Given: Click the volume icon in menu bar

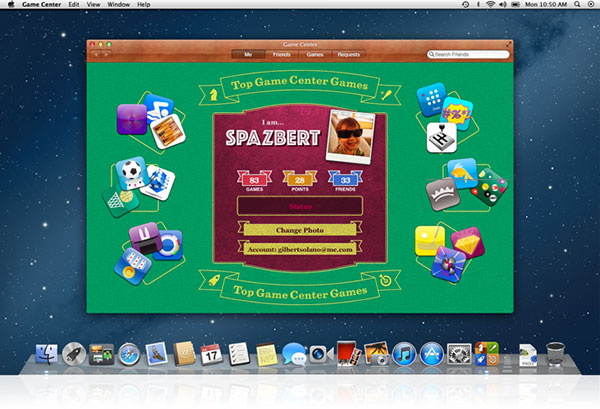Looking at the screenshot, I should 503,4.
